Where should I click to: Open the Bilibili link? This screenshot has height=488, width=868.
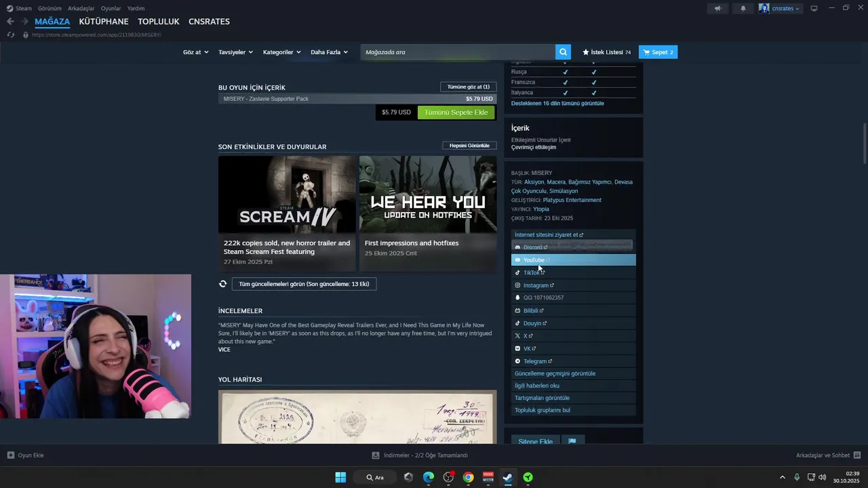(x=533, y=310)
